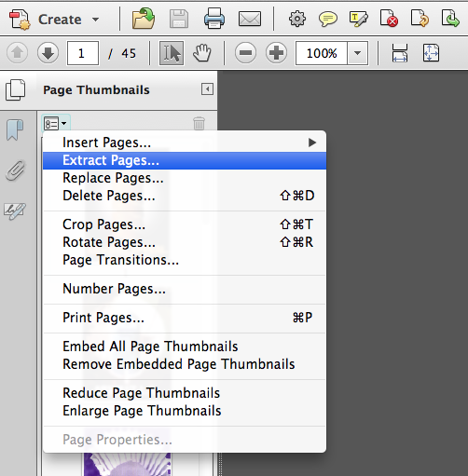Open the Preferences gear icon
This screenshot has height=476, width=468.
click(297, 19)
